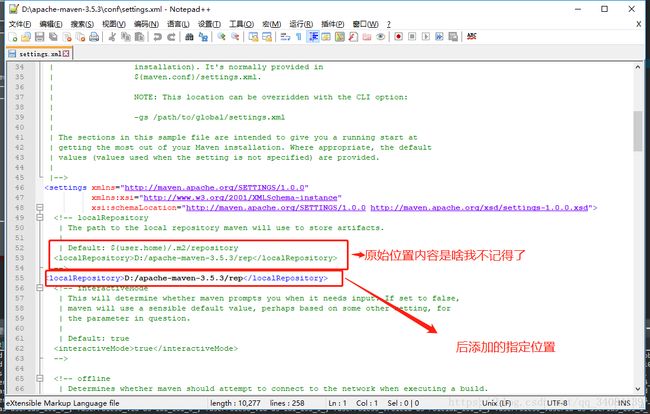Play back the recorded macro
Viewport: 650px width, 414px height.
click(426, 37)
